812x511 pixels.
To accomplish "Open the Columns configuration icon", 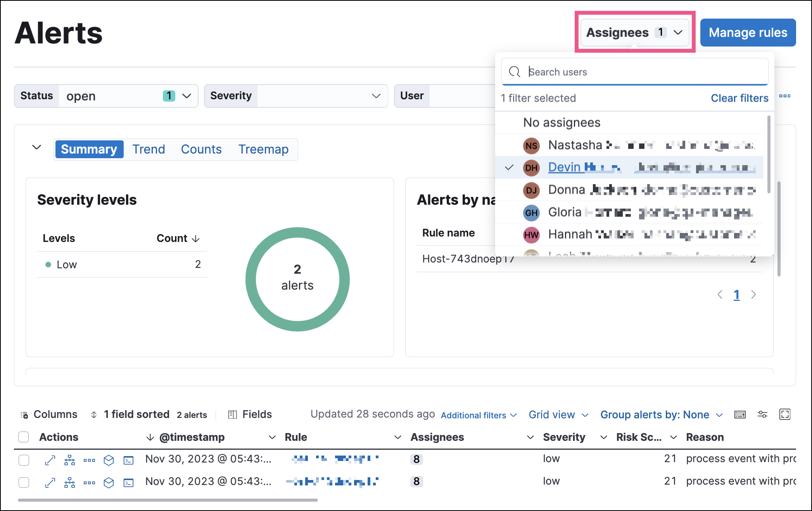I will [24, 414].
